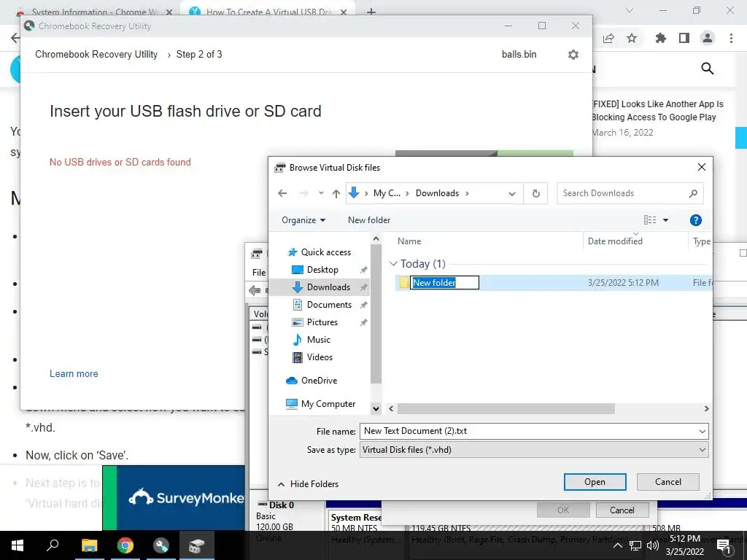747x560 pixels.
Task: Click the Open button
Action: (595, 482)
